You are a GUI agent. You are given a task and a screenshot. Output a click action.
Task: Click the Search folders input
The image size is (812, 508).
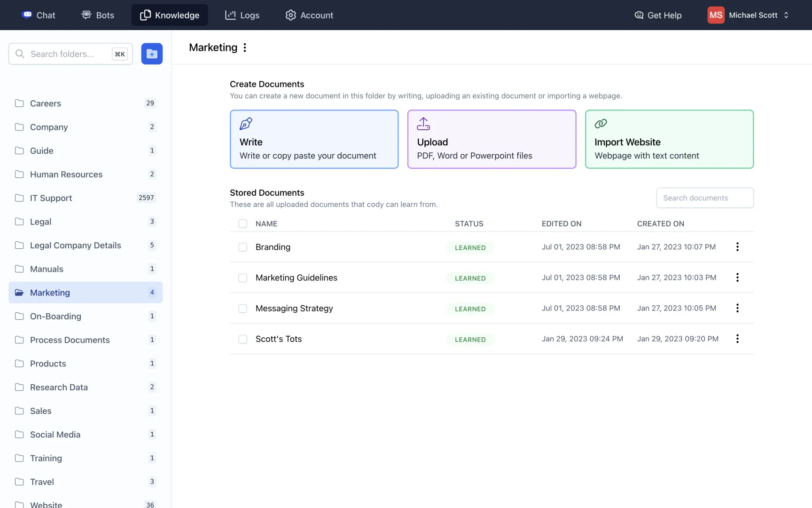66,54
